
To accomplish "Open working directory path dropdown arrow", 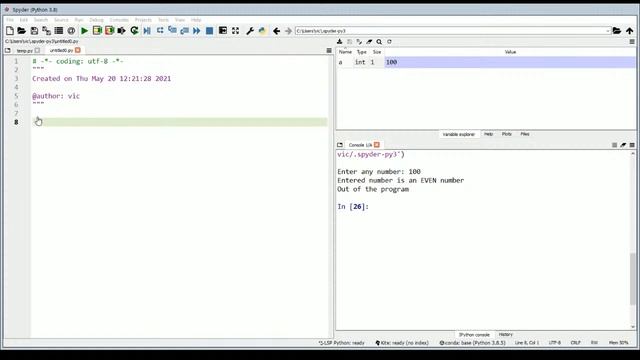I will [x=607, y=31].
